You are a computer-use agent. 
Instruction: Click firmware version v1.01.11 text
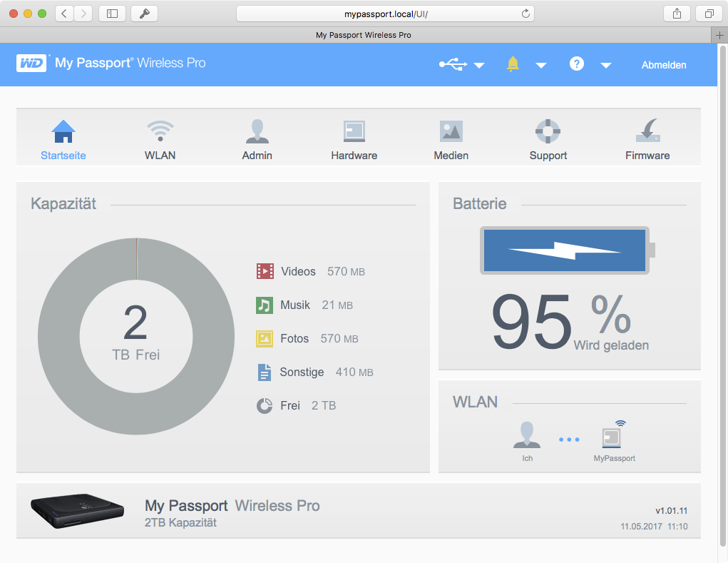coord(672,510)
